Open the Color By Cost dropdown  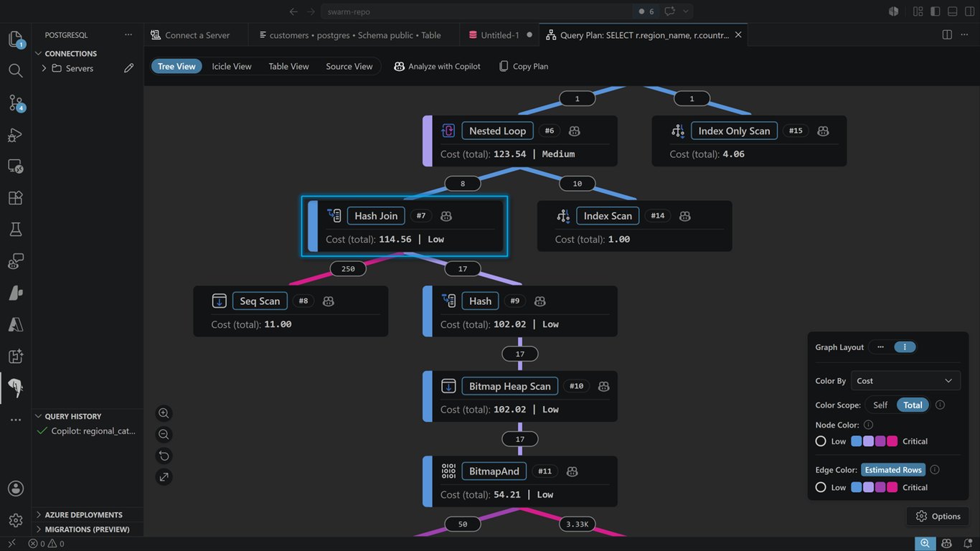pos(905,381)
